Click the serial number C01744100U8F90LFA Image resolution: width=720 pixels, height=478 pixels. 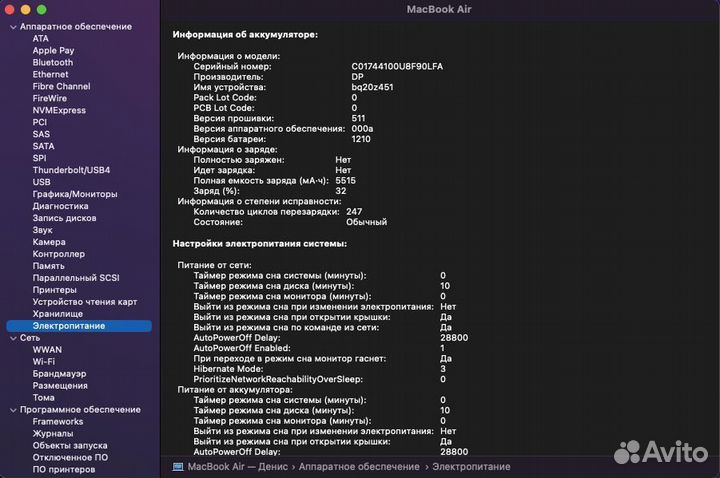coord(397,67)
